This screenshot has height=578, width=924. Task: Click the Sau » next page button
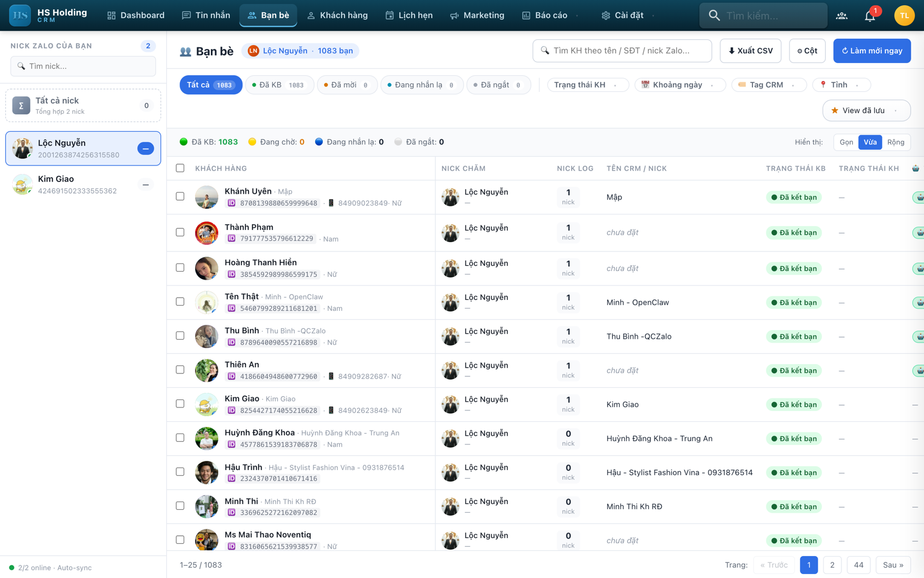(x=893, y=565)
